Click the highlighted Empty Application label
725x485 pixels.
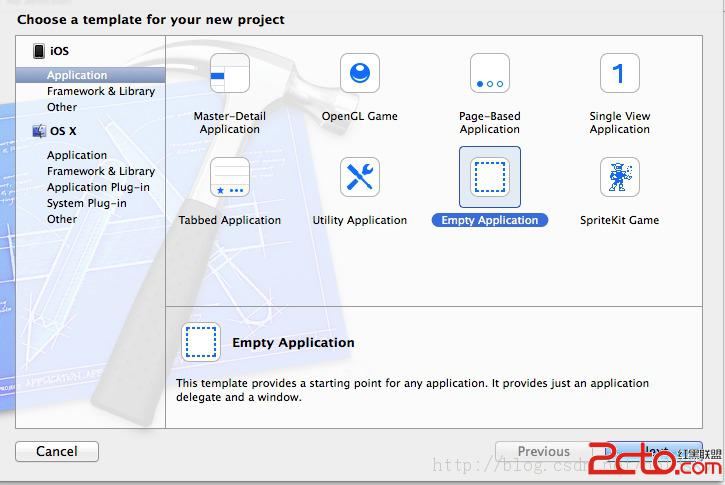coord(490,220)
